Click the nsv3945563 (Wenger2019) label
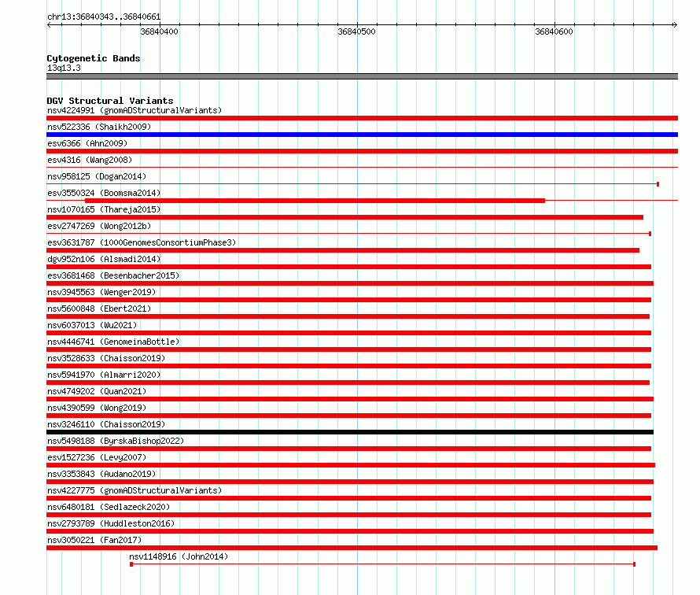The height and width of the screenshot is (595, 700). coord(101,292)
